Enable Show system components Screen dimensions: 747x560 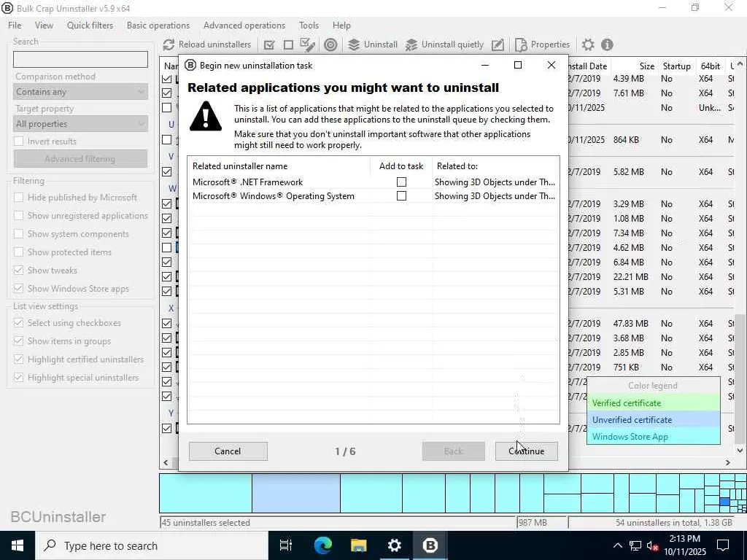[18, 234]
